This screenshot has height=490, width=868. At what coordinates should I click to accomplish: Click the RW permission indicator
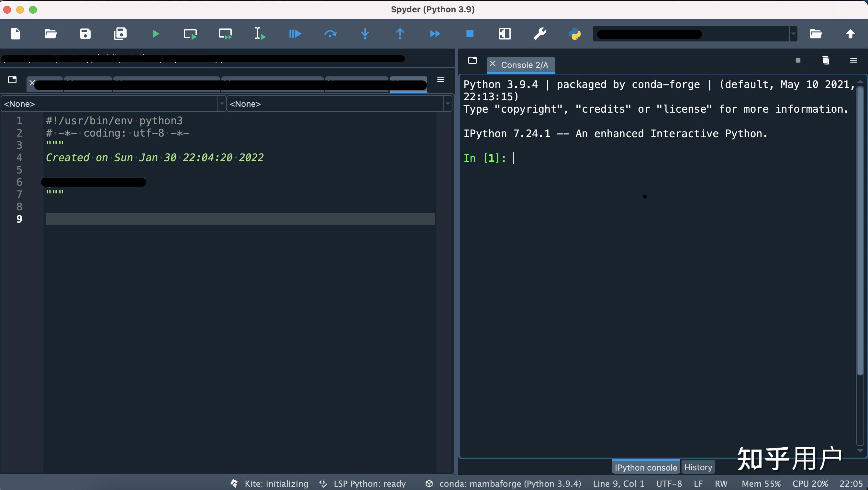click(721, 484)
